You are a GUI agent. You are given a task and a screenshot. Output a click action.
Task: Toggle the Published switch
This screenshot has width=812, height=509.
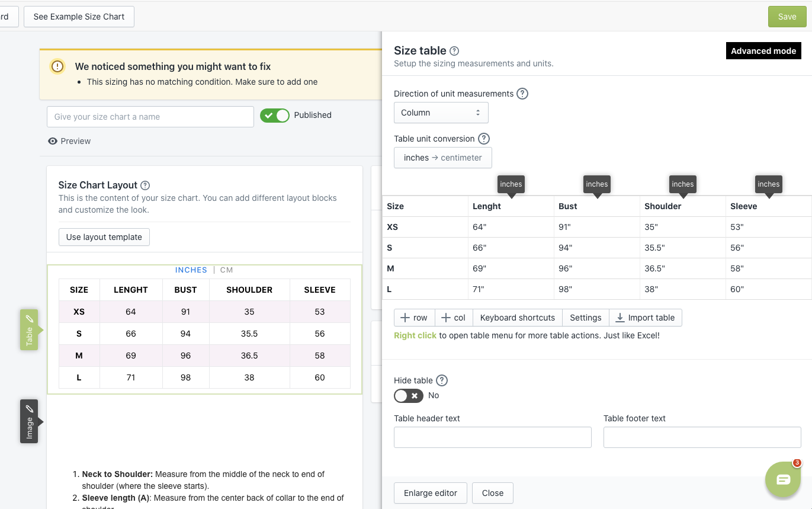pos(275,116)
